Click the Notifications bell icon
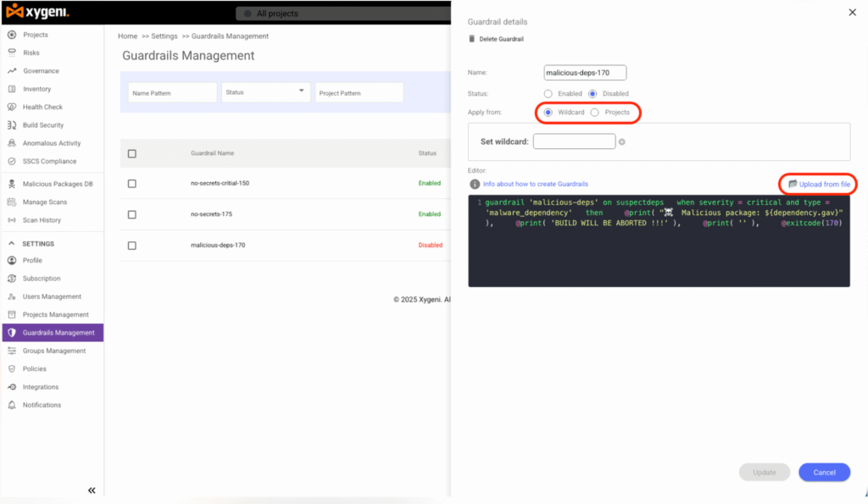This screenshot has width=868, height=504. [x=12, y=405]
